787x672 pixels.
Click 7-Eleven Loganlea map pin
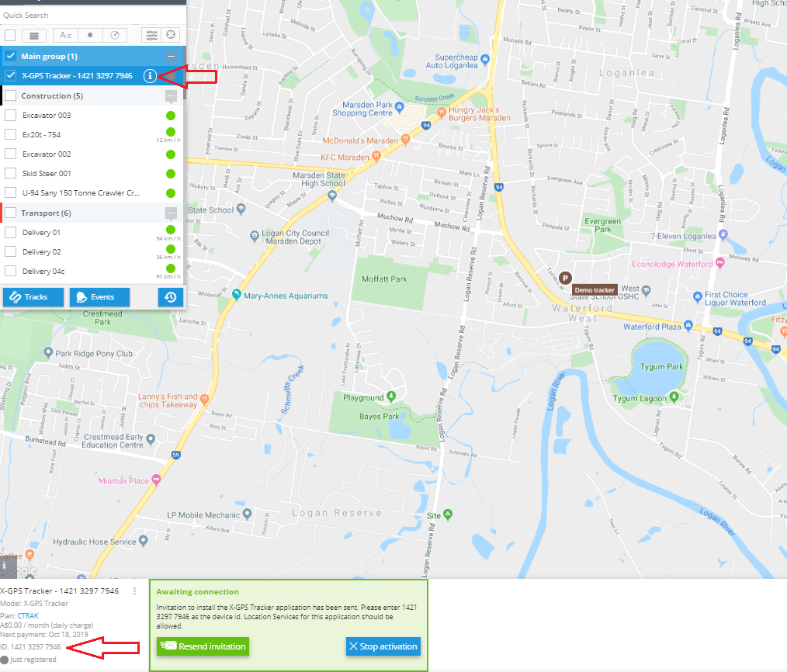723,234
